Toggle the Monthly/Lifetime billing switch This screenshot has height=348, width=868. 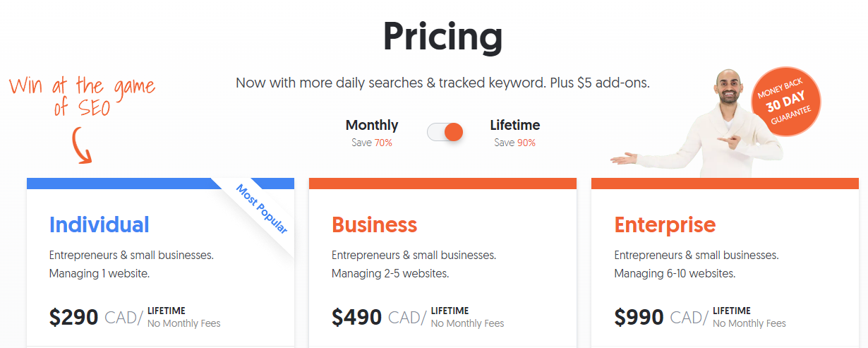tap(445, 132)
